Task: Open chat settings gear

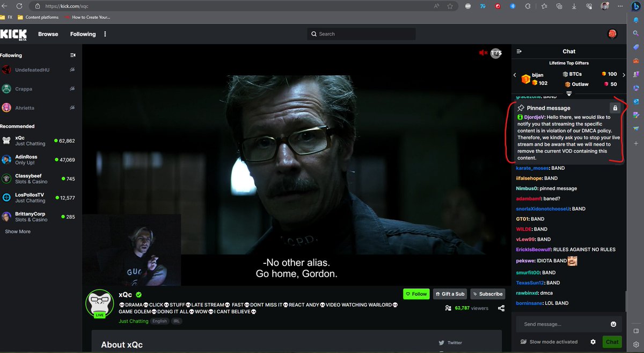Action: [593, 342]
